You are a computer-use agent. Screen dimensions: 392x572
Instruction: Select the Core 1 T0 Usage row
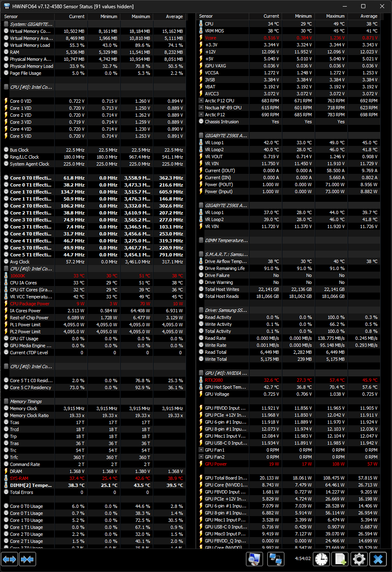(x=94, y=520)
